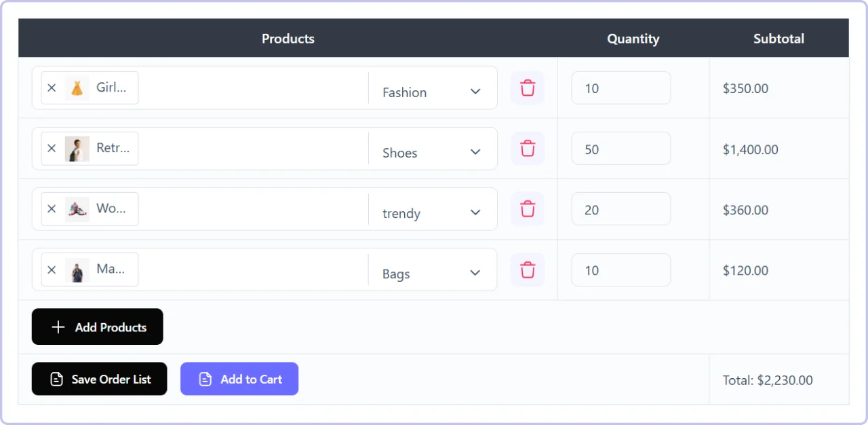The height and width of the screenshot is (425, 868).
Task: Click the Add to Cart button
Action: click(x=239, y=379)
